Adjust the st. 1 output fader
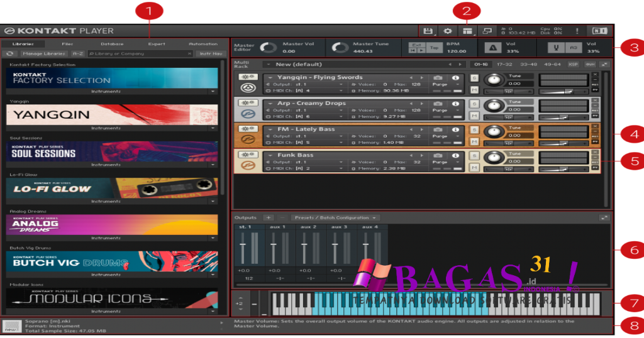The width and height of the screenshot is (644, 338). (x=243, y=244)
